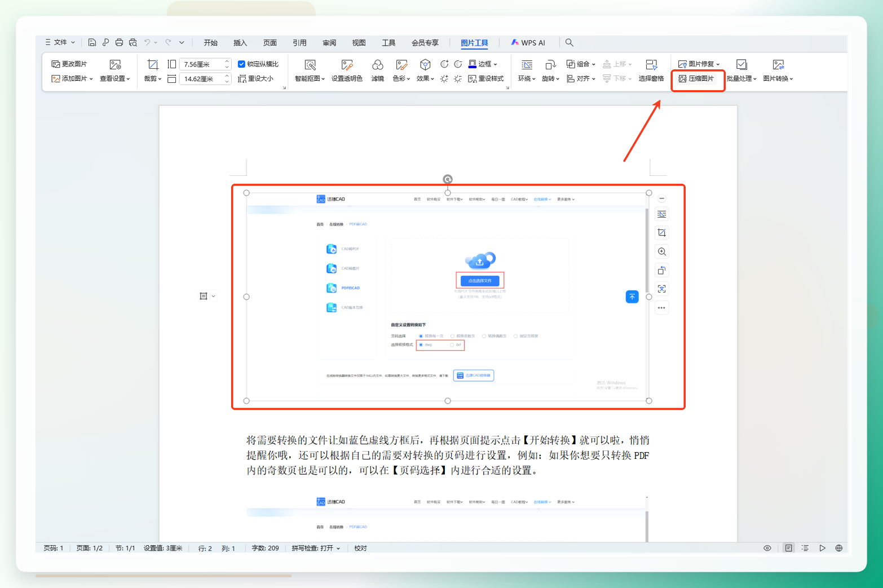Click the minus collapse icon beside image
Screen dimensions: 883x588
pyautogui.click(x=662, y=198)
